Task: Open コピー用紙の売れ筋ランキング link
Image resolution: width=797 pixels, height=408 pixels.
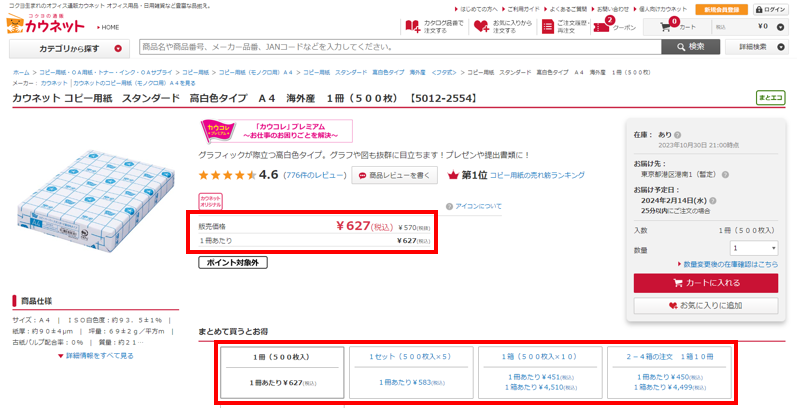Action: point(537,175)
